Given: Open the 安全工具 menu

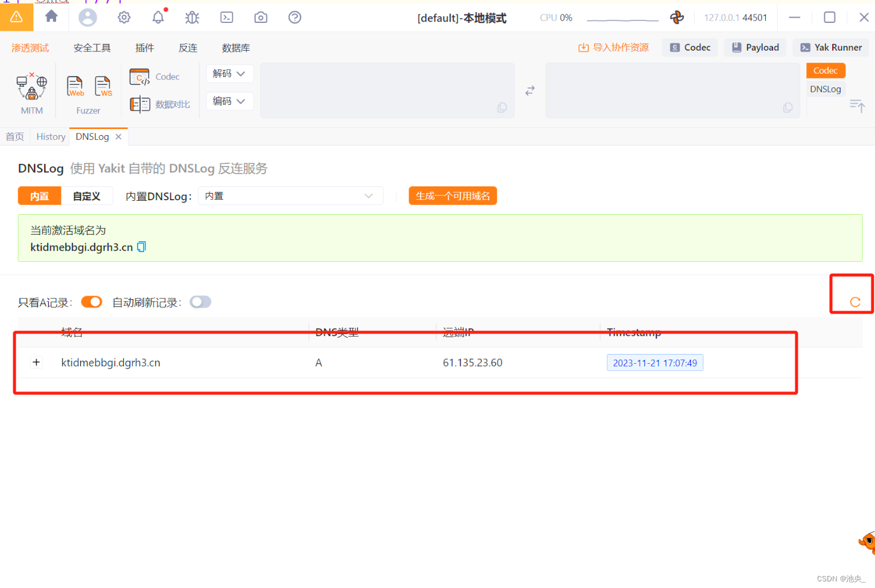Looking at the screenshot, I should point(92,48).
